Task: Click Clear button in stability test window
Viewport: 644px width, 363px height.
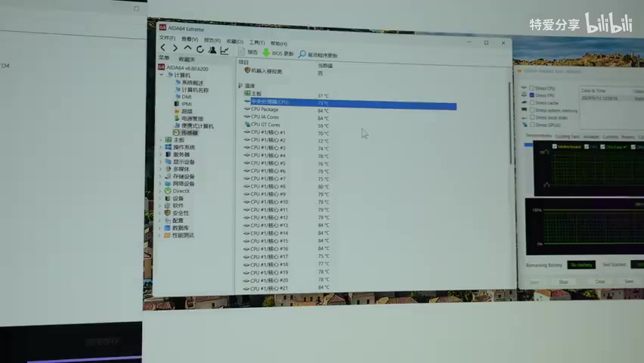Action: pyautogui.click(x=600, y=281)
